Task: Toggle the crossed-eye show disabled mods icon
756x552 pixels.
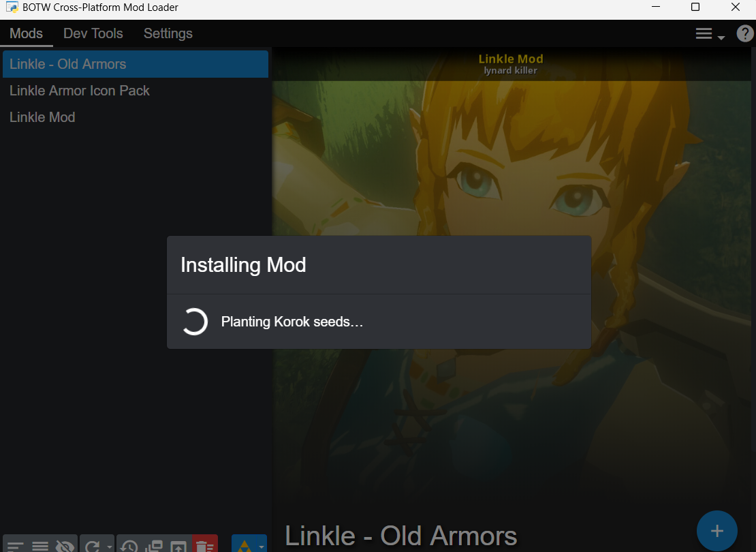Action: 65,547
